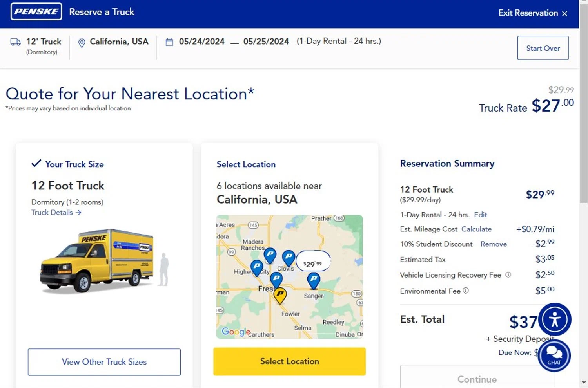Image resolution: width=588 pixels, height=388 pixels.
Task: Click the info icon beside Vehicle Licensing Recovery Fee
Action: pyautogui.click(x=508, y=275)
